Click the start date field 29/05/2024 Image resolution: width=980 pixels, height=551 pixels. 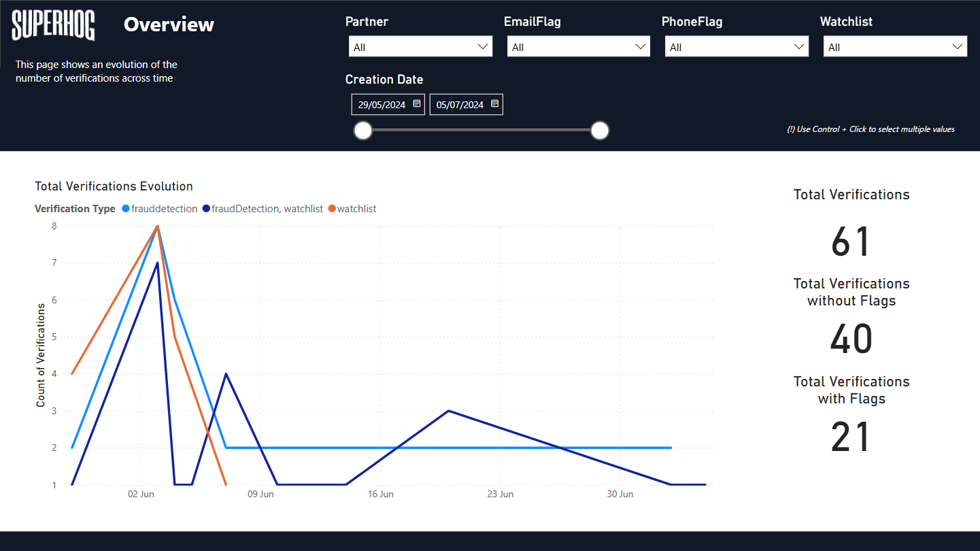coord(382,105)
